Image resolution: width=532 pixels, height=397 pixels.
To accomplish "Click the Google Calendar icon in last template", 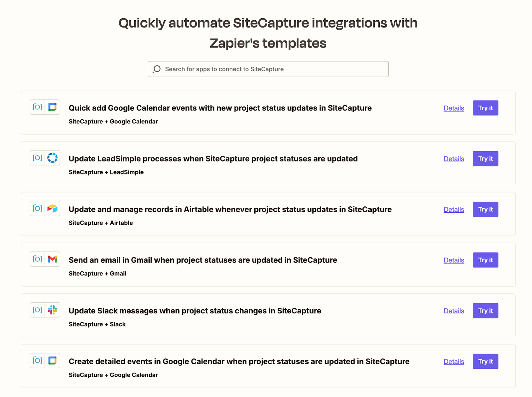I will (53, 360).
